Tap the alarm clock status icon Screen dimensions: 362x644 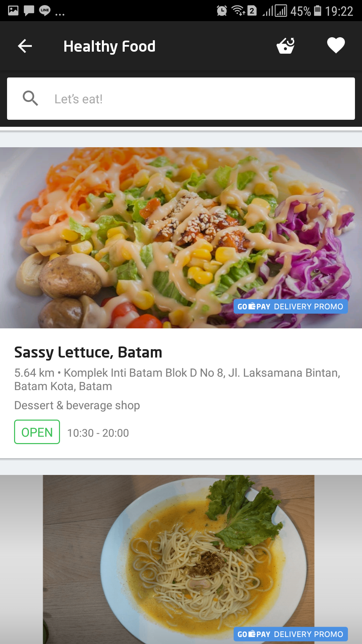click(x=222, y=11)
